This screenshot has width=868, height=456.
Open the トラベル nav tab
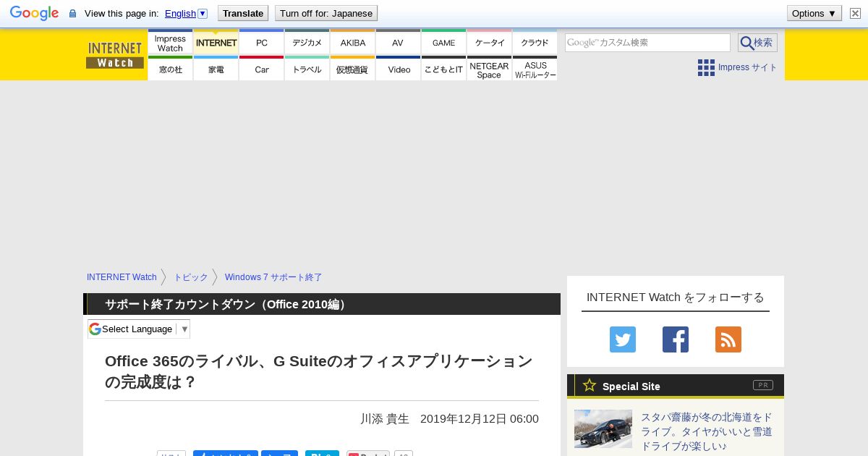307,69
